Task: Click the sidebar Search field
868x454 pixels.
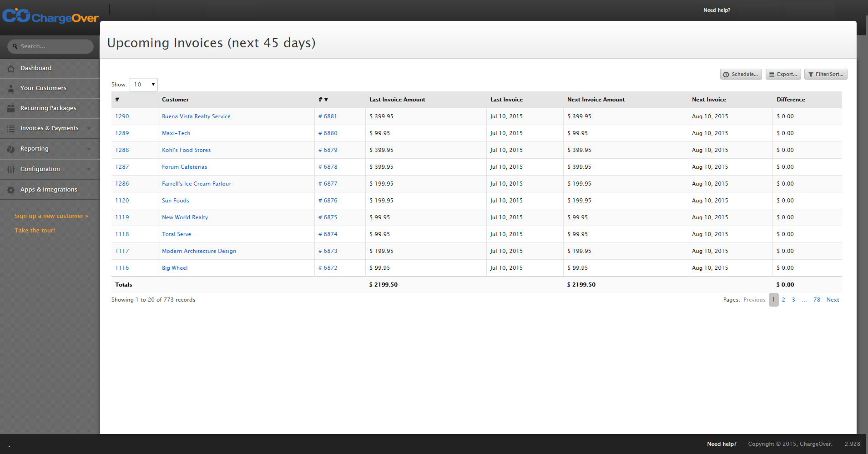Action: click(50, 46)
